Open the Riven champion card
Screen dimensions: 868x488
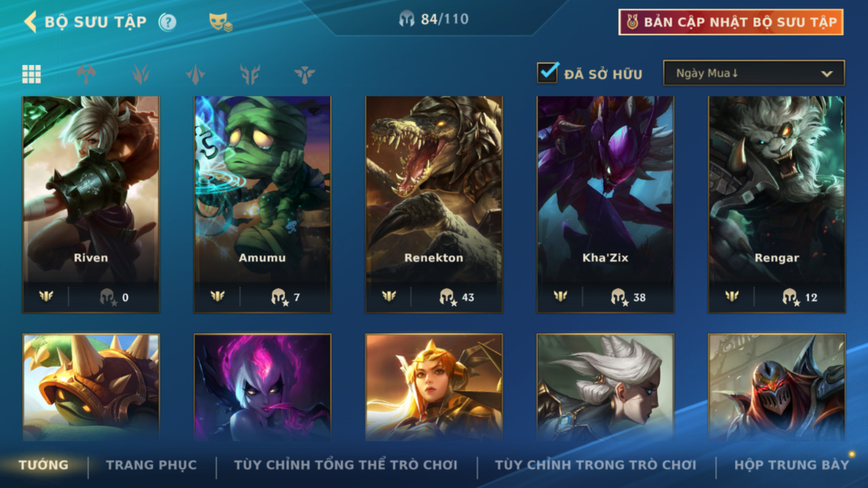91,205
